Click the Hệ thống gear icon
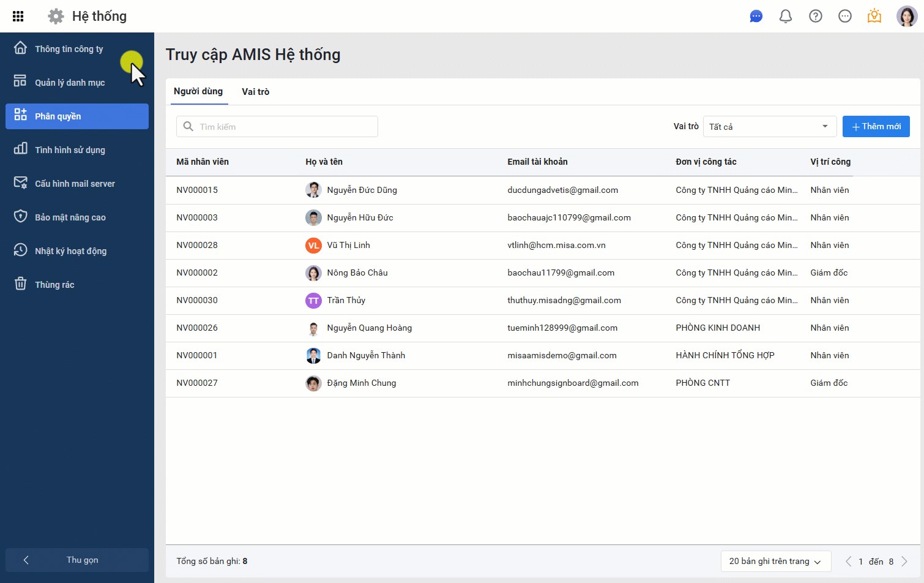 (x=56, y=17)
